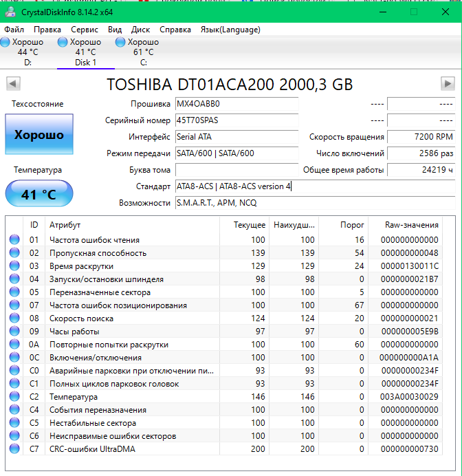
Task: Click raw value 00000000730 of CRC errors
Action: coord(410,448)
